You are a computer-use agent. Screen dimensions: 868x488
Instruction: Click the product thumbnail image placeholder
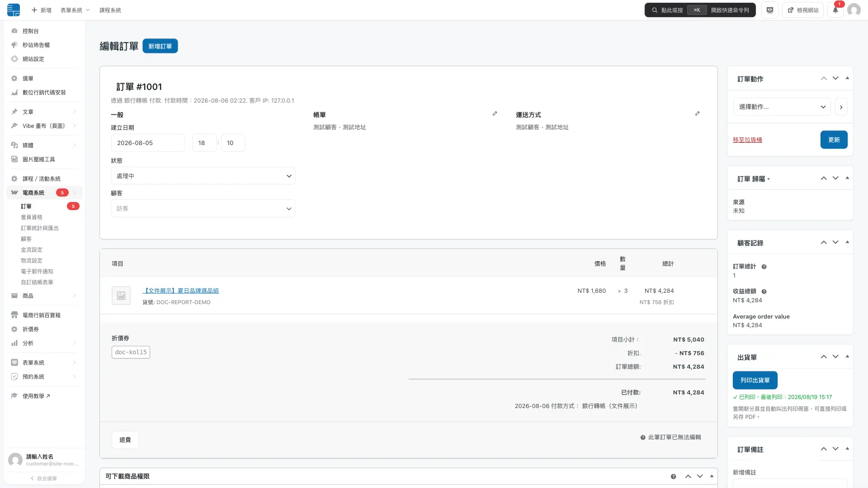[x=121, y=296]
